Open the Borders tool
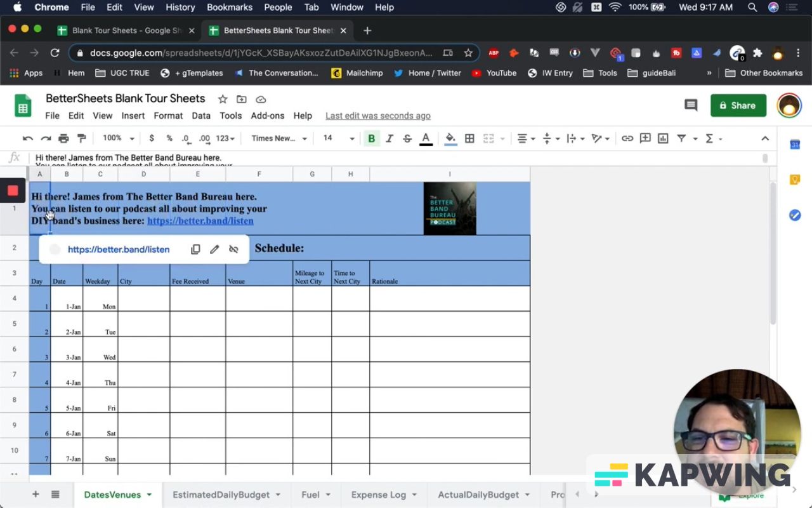The image size is (812, 508). click(469, 138)
